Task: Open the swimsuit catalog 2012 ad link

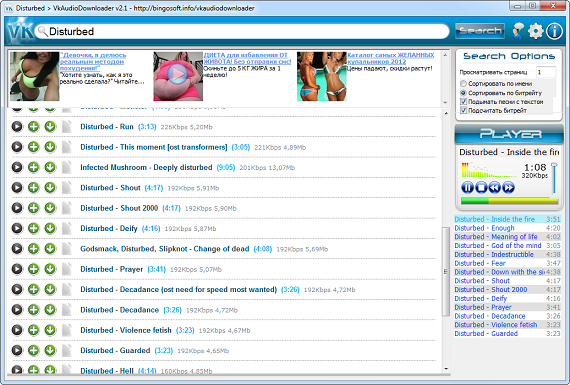Action: point(390,58)
